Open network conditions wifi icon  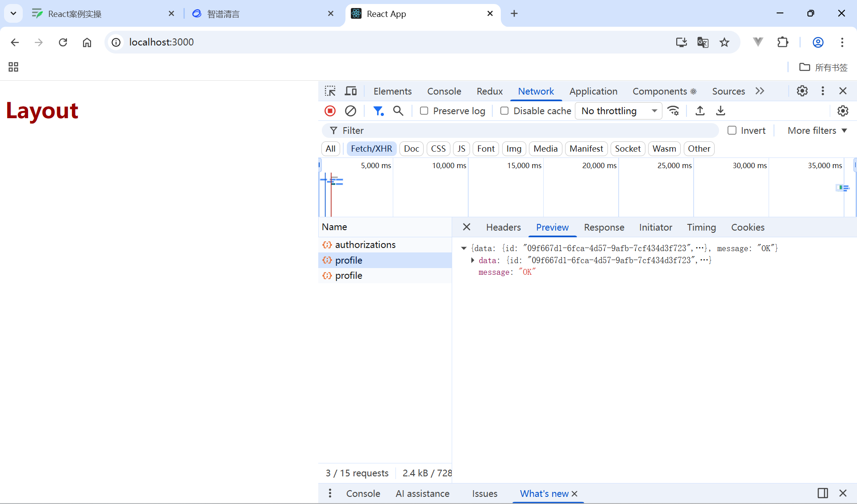tap(673, 111)
